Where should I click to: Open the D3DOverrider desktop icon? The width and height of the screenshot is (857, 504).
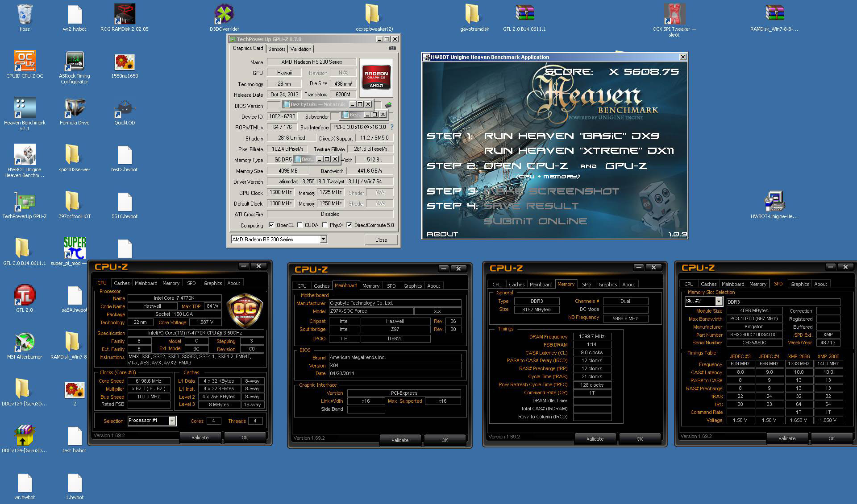pyautogui.click(x=224, y=15)
